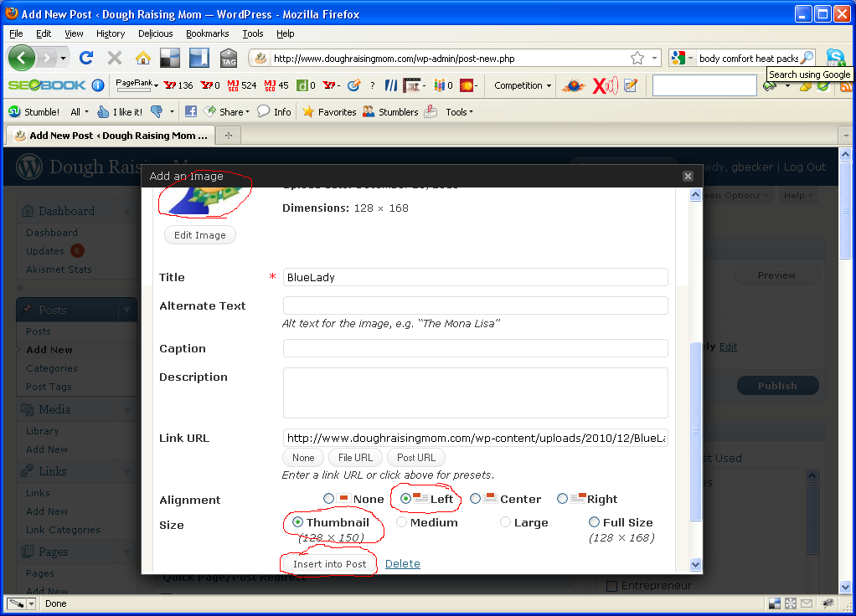This screenshot has height=616, width=856.
Task: Open the Edit menu
Action: tap(44, 33)
